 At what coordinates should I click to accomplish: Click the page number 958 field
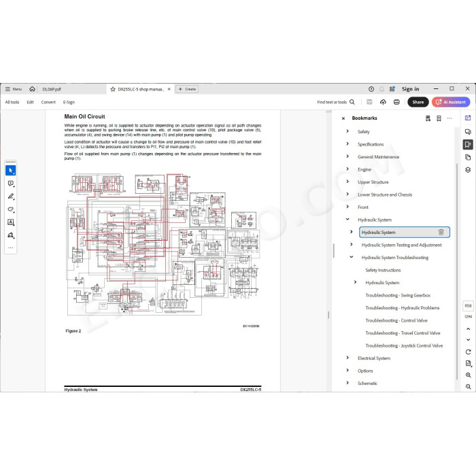point(468,306)
